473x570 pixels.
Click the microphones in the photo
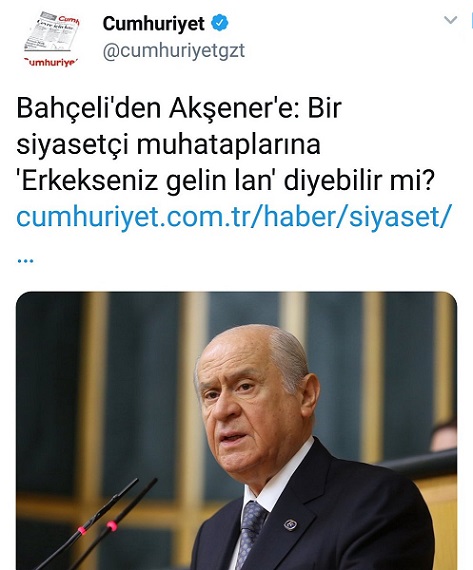98,523
